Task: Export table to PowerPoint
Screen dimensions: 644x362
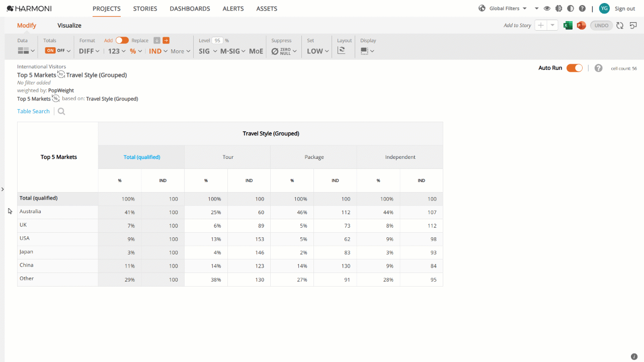Action: point(581,26)
